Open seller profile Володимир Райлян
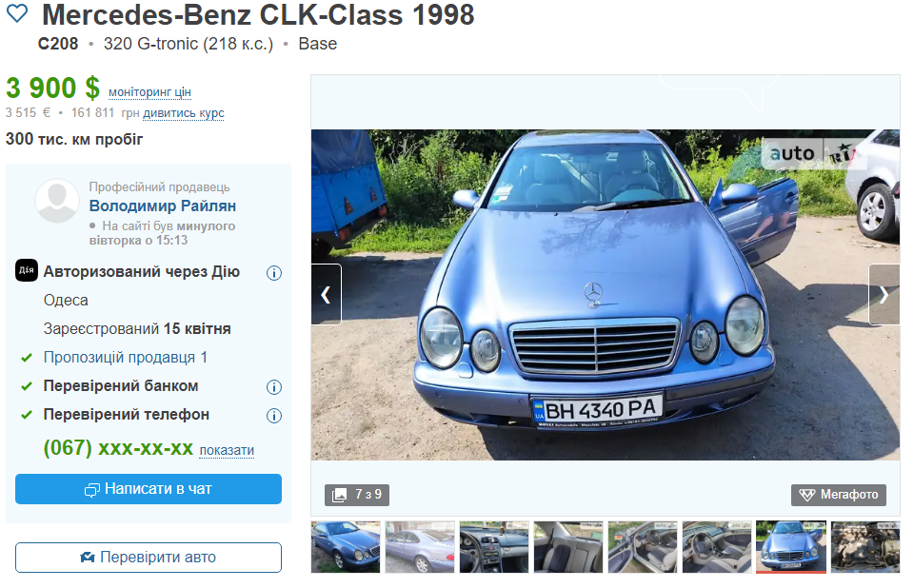 (x=163, y=206)
